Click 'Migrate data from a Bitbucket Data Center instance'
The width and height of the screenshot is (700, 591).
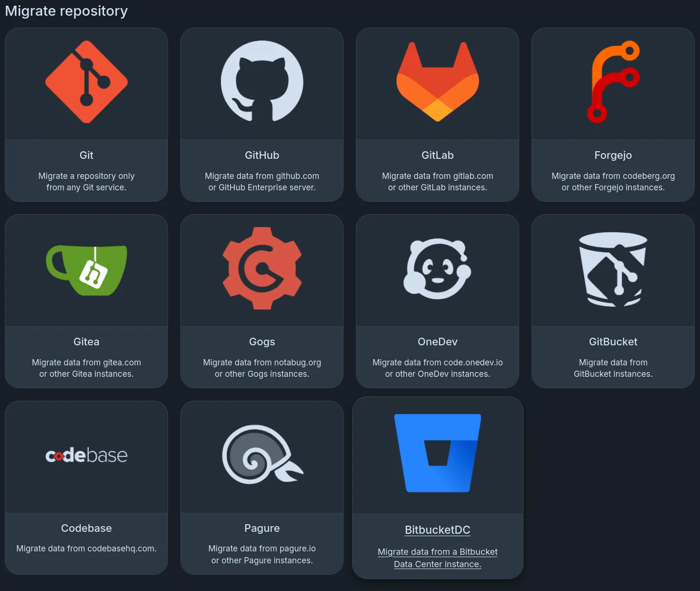[x=438, y=558]
